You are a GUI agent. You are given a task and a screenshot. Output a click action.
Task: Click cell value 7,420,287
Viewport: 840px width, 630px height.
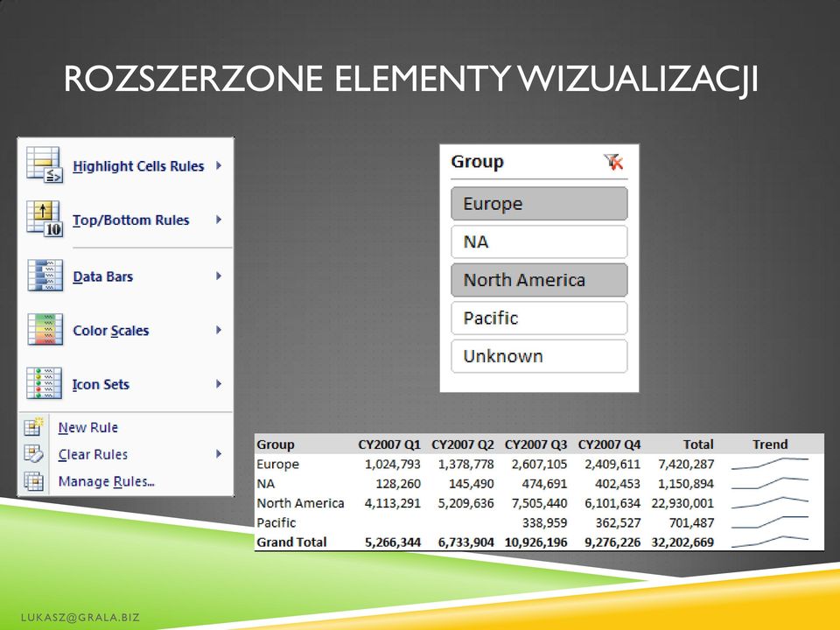(x=686, y=464)
